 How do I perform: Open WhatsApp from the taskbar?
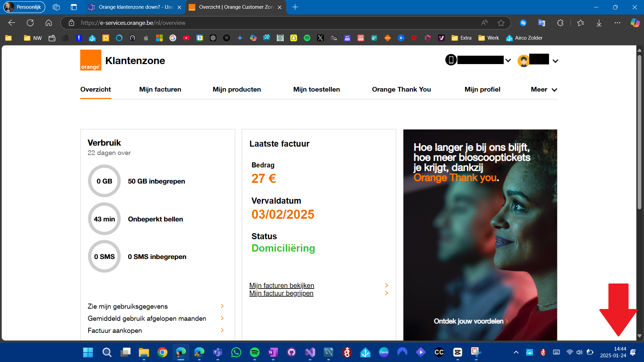[236, 352]
